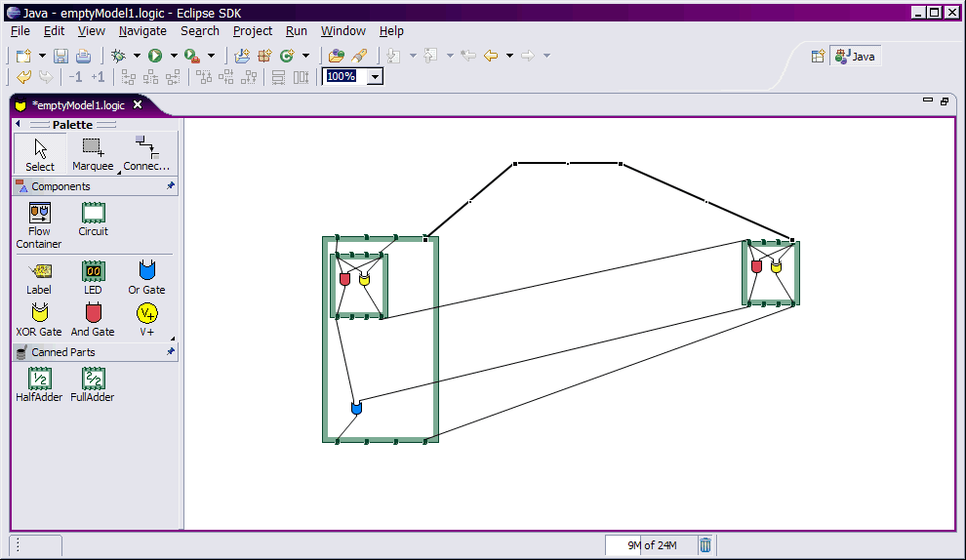Open the Run button dropdown arrow
This screenshot has height=560, width=966.
pos(174,56)
